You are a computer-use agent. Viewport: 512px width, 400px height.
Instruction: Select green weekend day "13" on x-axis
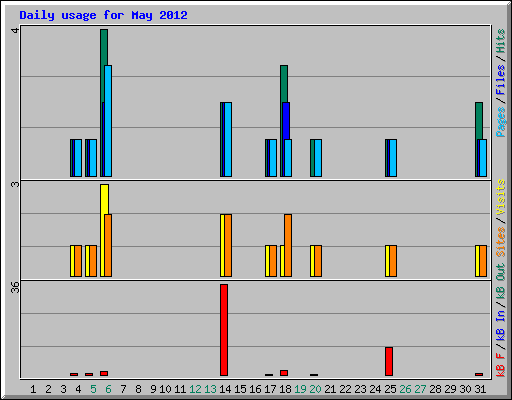click(210, 389)
